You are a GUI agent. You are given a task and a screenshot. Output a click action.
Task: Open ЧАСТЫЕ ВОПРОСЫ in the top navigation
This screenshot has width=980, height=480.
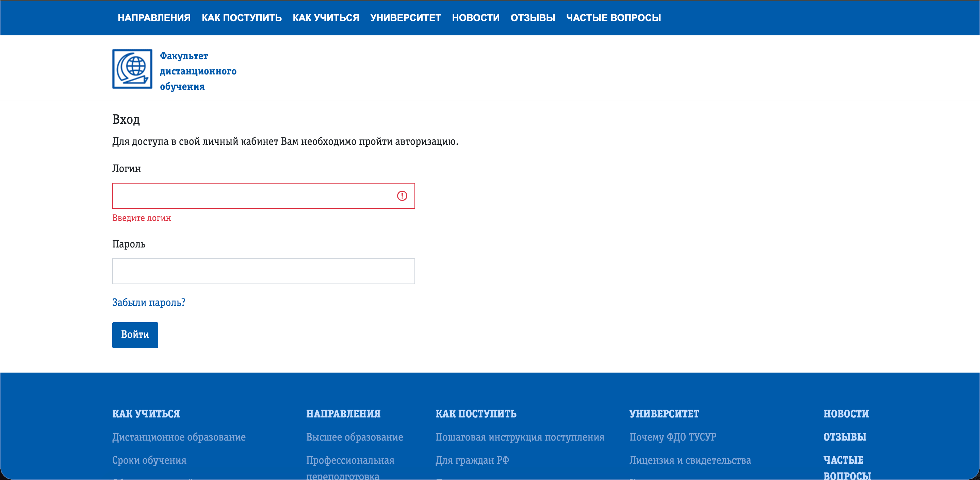point(613,17)
